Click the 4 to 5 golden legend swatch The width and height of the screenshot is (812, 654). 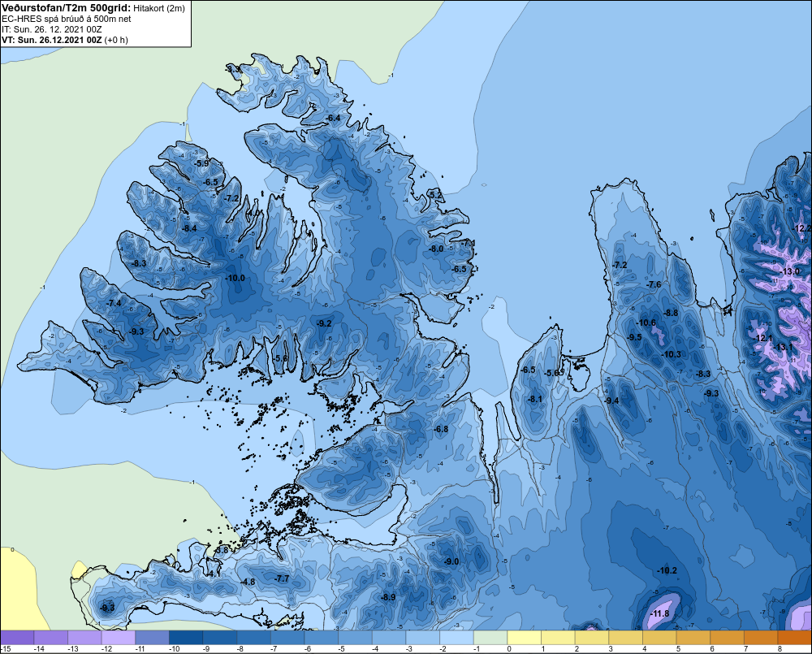coord(659,638)
